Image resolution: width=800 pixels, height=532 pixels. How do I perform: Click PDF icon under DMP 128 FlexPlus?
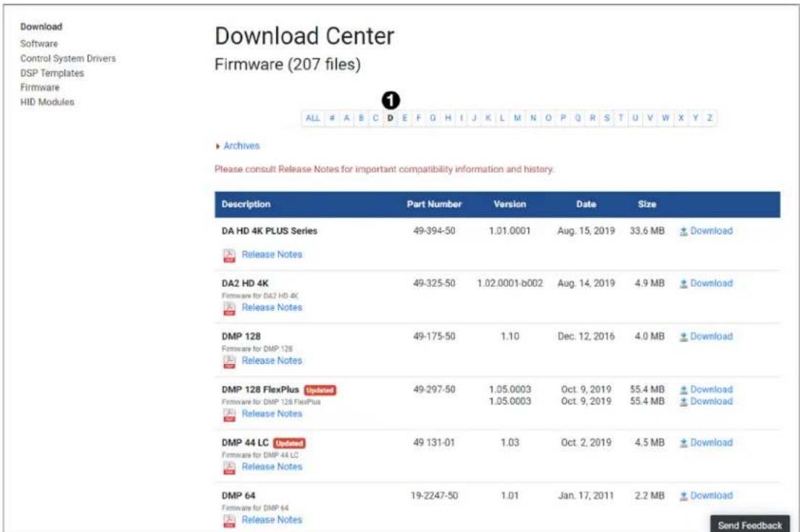click(229, 415)
